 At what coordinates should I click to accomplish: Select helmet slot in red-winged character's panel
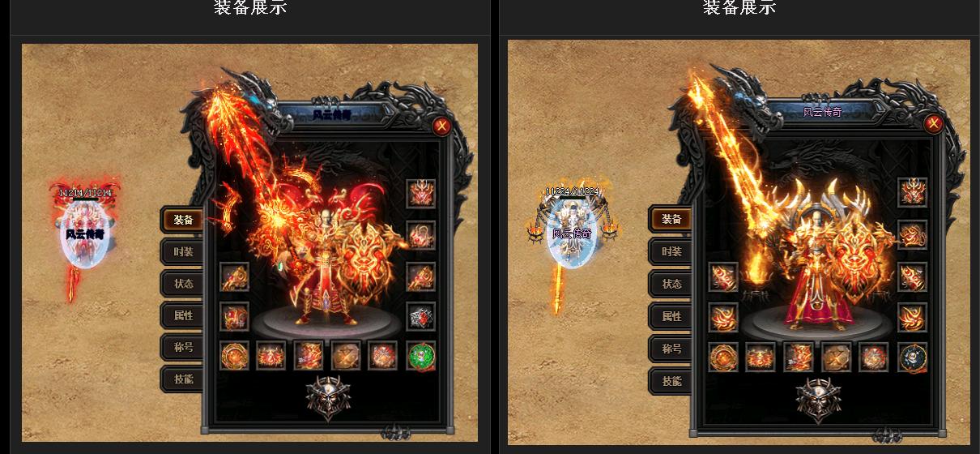(421, 194)
